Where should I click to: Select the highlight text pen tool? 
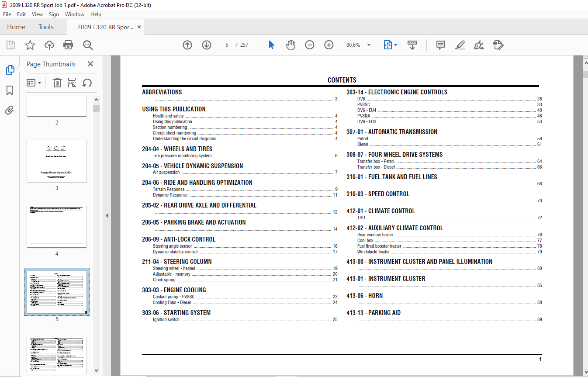460,45
